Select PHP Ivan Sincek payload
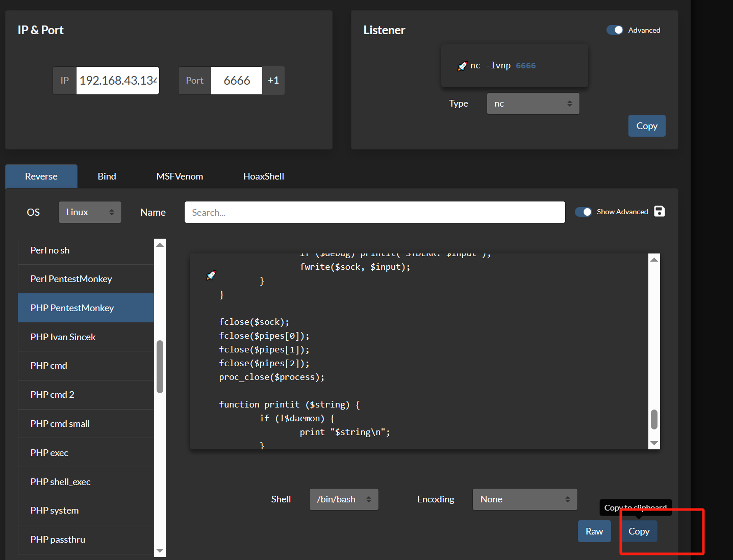The image size is (733, 560). [x=86, y=337]
